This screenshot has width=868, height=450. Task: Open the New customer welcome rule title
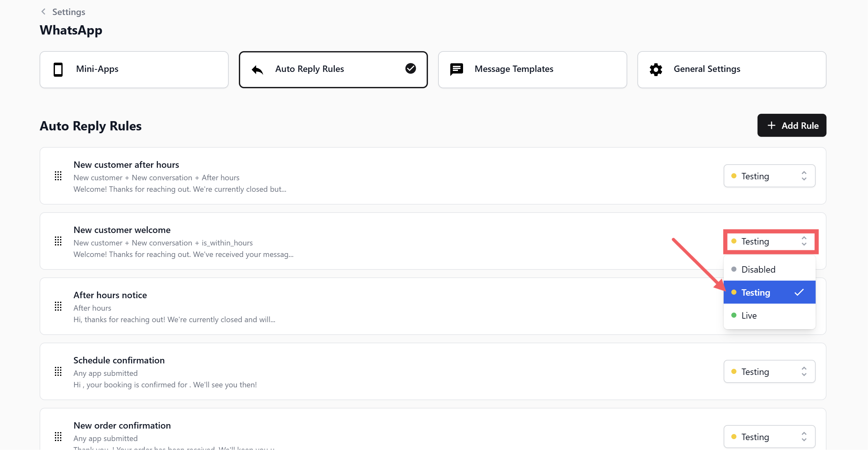pyautogui.click(x=122, y=230)
